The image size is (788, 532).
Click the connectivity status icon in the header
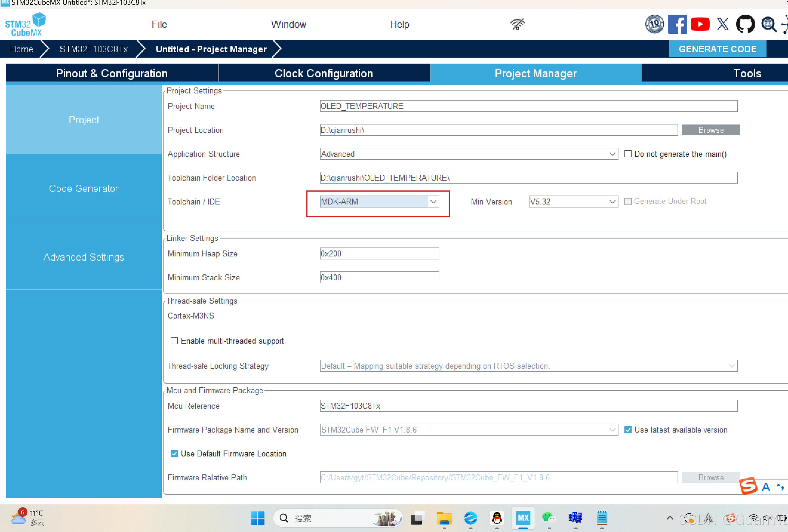pos(517,24)
